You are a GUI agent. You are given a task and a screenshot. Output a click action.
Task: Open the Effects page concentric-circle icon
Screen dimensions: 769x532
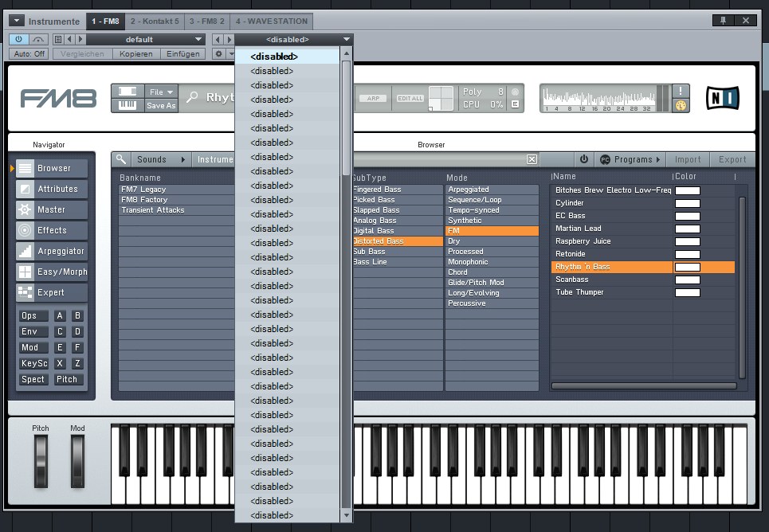click(x=25, y=230)
